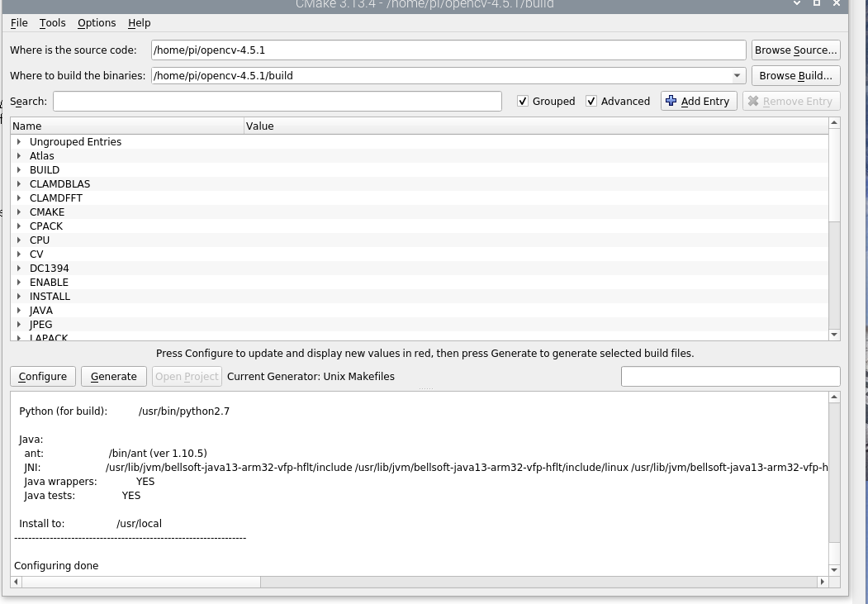Expand the CLAMDFFT group
The image size is (868, 604).
pyautogui.click(x=19, y=197)
